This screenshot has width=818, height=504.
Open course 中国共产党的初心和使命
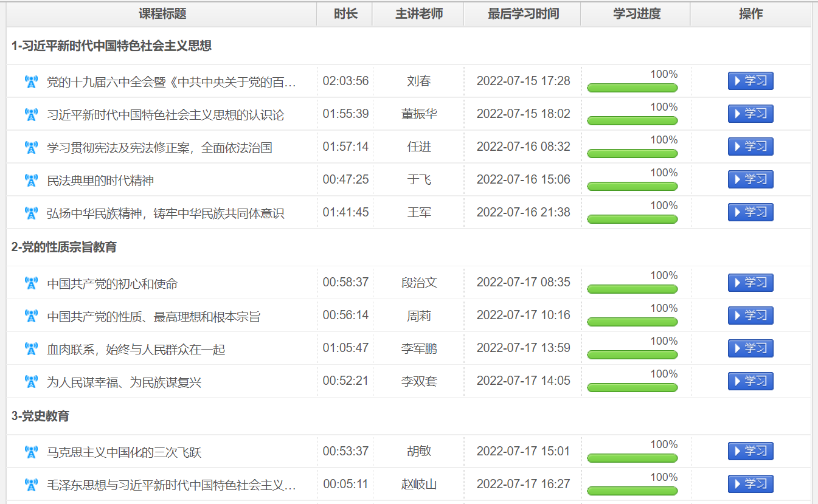pos(113,284)
